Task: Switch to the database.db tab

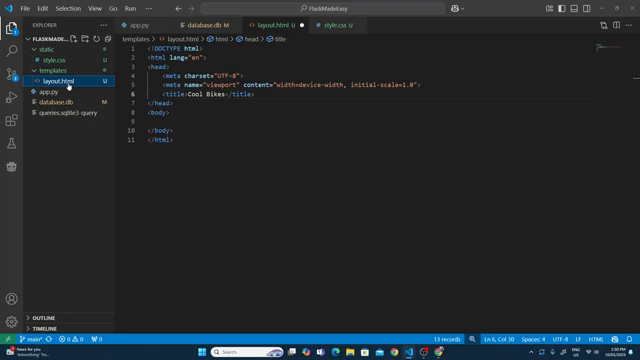Action: click(208, 25)
